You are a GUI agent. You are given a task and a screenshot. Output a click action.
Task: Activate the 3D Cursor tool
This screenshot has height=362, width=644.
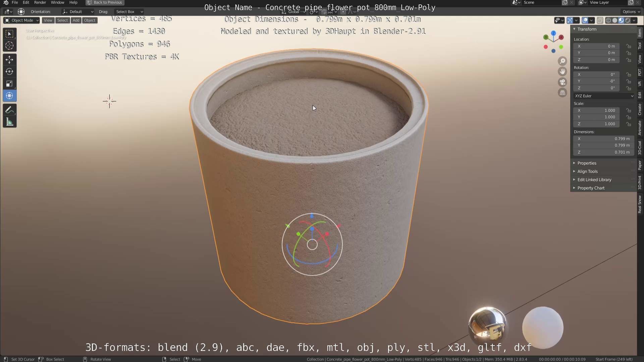coord(9,46)
